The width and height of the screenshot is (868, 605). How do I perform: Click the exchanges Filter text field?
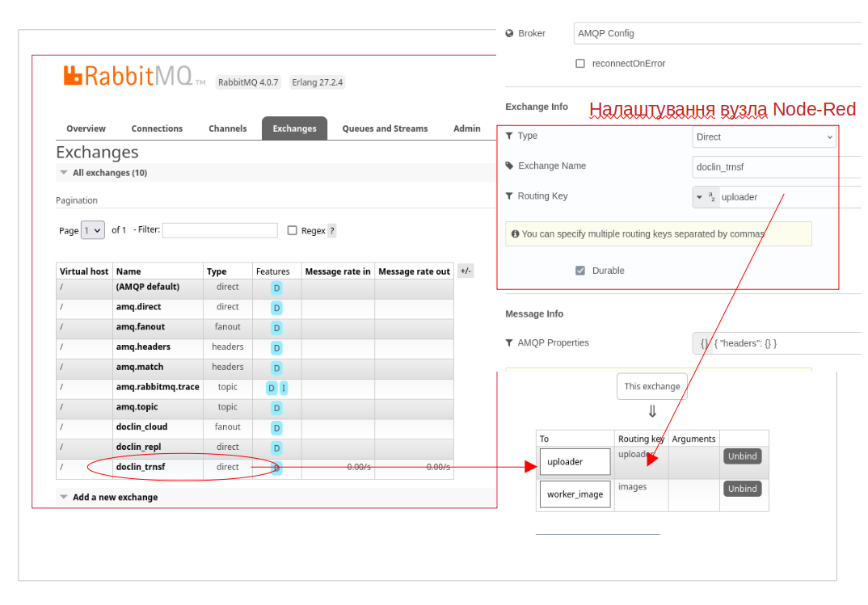click(x=220, y=230)
